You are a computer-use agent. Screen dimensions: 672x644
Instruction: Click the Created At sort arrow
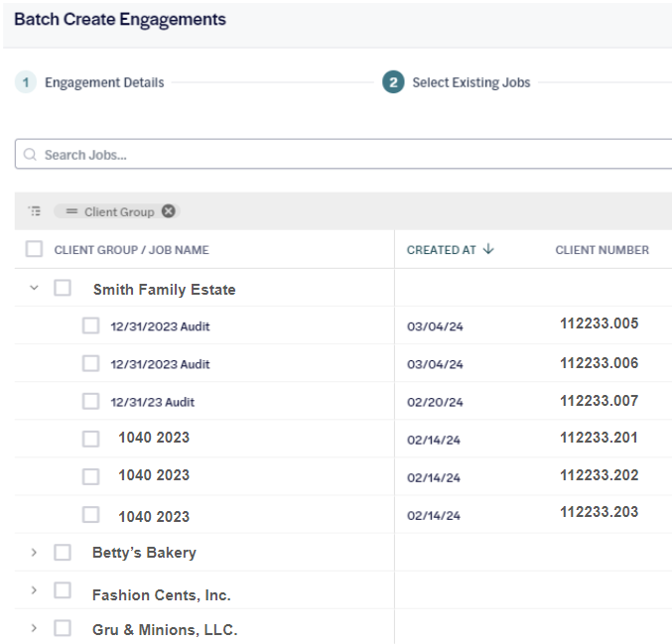(x=488, y=249)
